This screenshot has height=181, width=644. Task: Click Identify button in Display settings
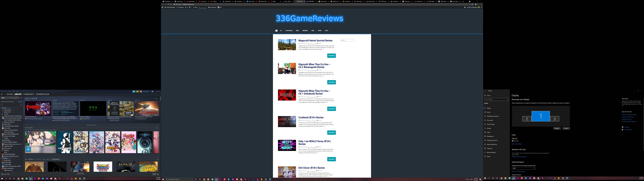click(x=557, y=128)
